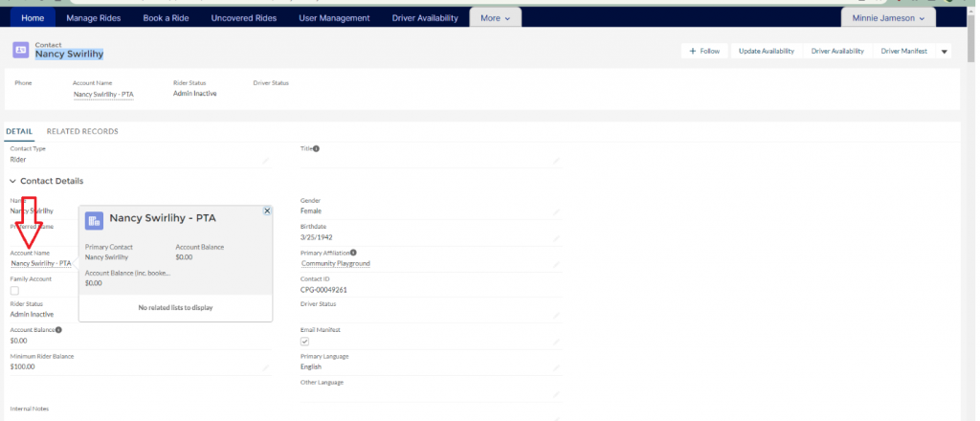Screen dimensions: 980x421
Task: Close the Nancy Swirlihy - PTA popup
Action: click(267, 210)
